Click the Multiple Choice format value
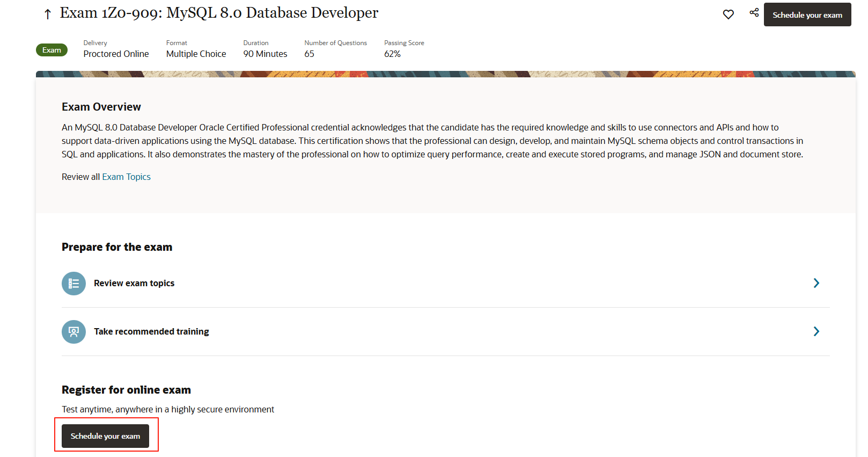868x457 pixels. pyautogui.click(x=196, y=54)
